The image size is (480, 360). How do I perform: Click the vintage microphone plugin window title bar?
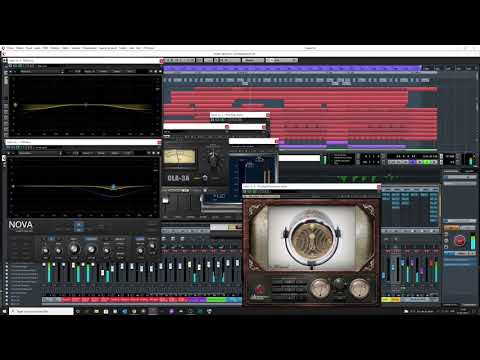pos(310,186)
